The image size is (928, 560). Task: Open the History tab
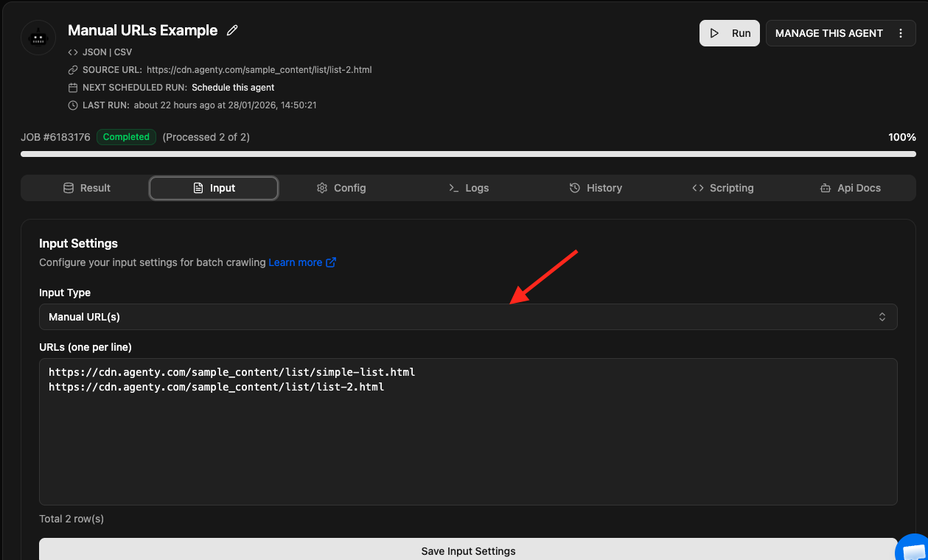tap(596, 188)
